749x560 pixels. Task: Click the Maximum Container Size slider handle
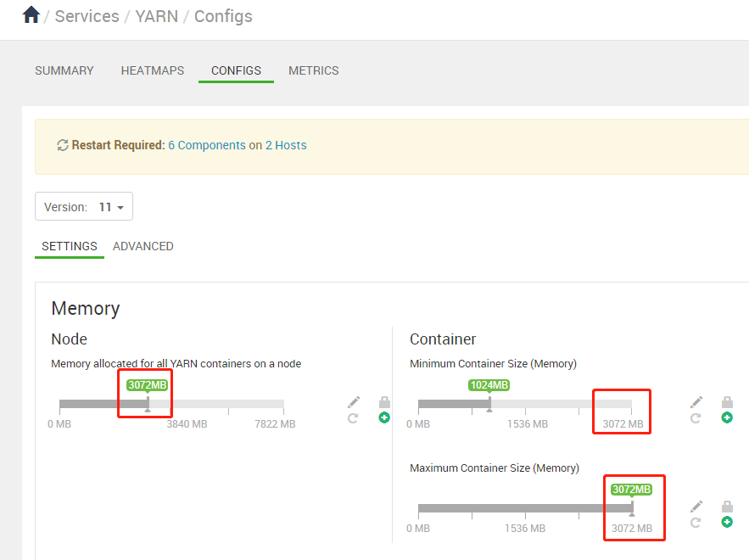coord(632,508)
